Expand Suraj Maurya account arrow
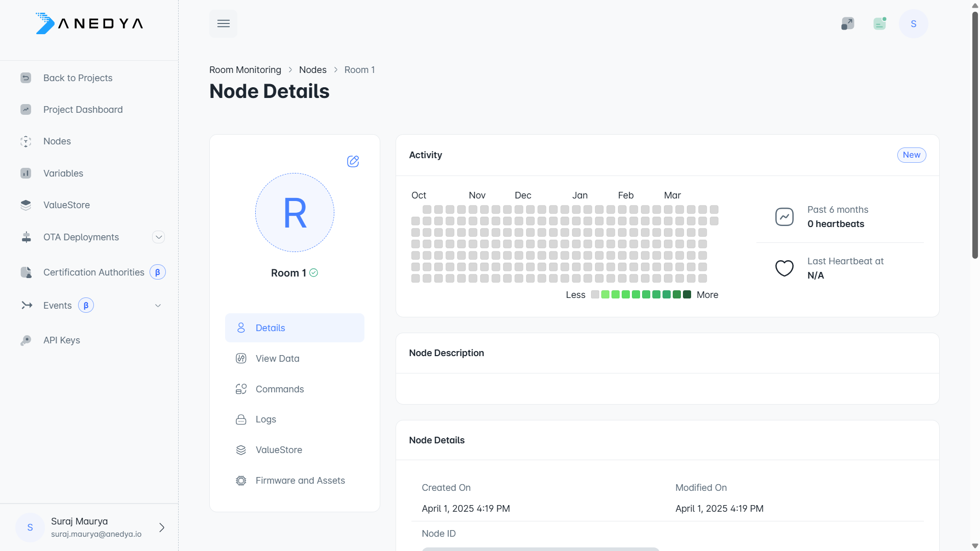The image size is (980, 551). point(161,528)
